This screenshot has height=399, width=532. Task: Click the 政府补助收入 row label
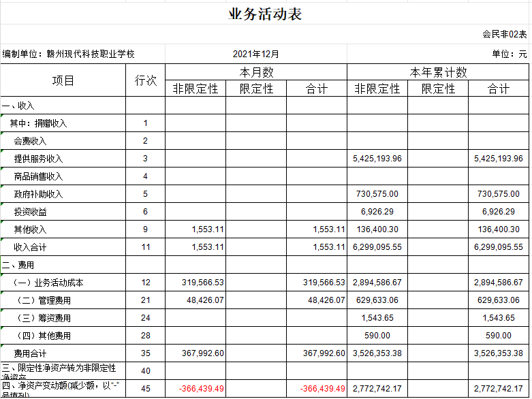38,194
